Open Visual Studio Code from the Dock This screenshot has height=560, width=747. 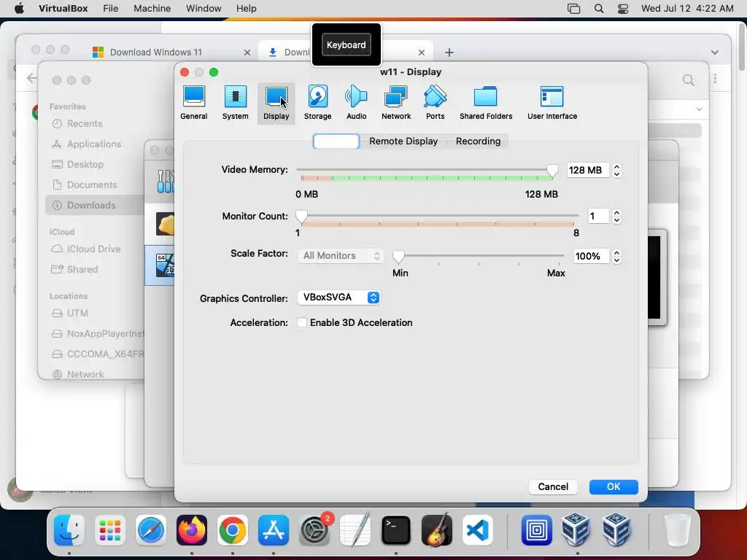click(477, 530)
